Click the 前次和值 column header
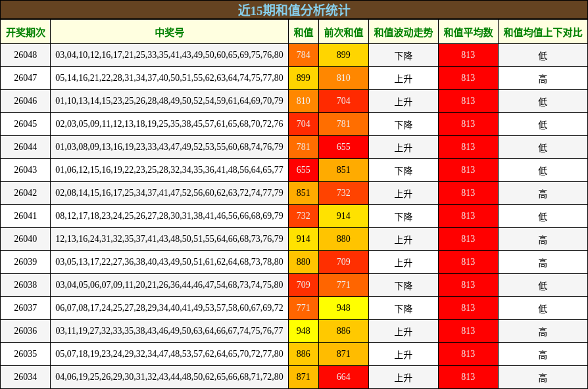Screen dimensions: 588x389 tap(343, 32)
